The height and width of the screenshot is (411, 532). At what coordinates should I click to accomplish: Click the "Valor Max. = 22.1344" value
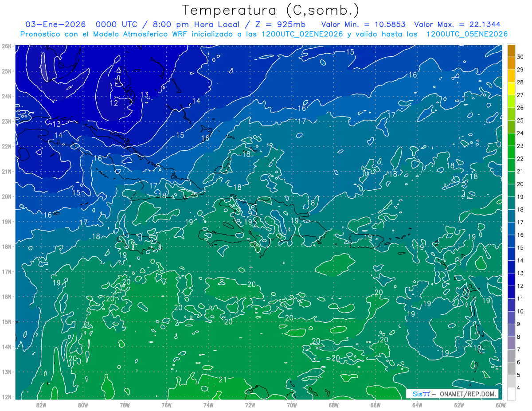tap(458, 24)
